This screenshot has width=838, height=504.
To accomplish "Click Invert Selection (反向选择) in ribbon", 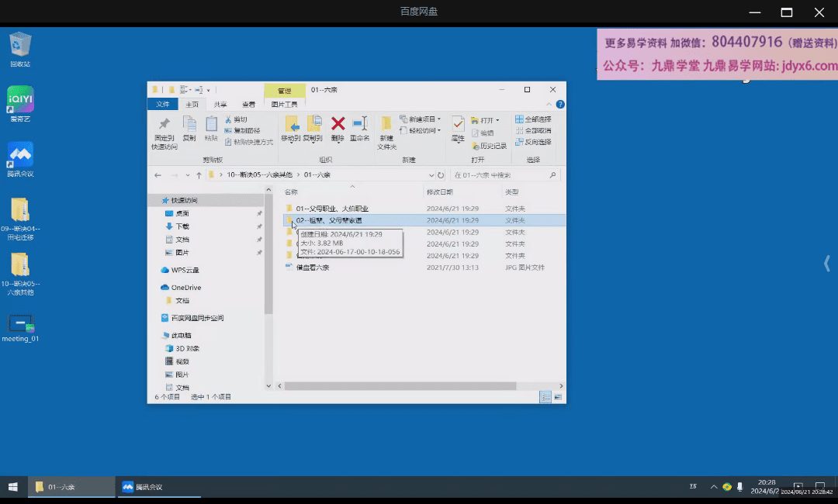I will point(534,142).
